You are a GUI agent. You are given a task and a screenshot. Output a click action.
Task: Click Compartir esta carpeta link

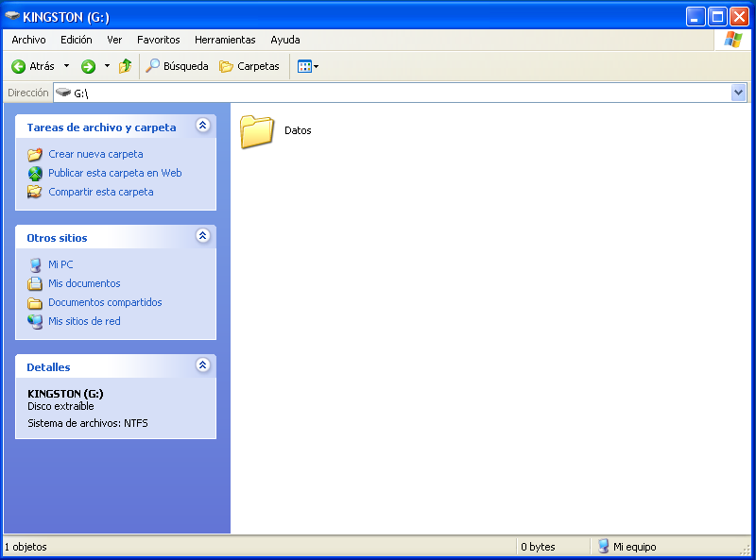pyautogui.click(x=101, y=192)
